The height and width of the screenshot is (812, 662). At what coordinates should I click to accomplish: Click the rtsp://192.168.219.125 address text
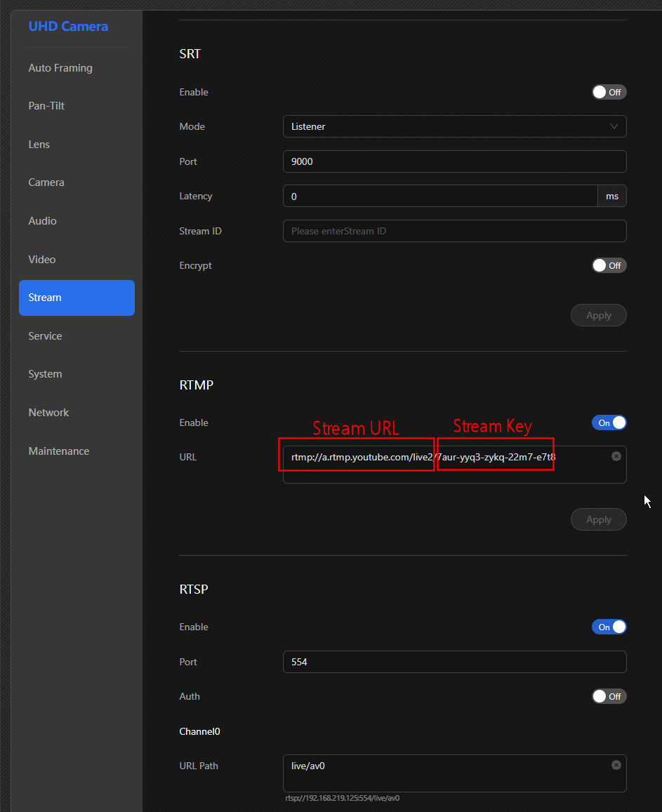pyautogui.click(x=343, y=798)
